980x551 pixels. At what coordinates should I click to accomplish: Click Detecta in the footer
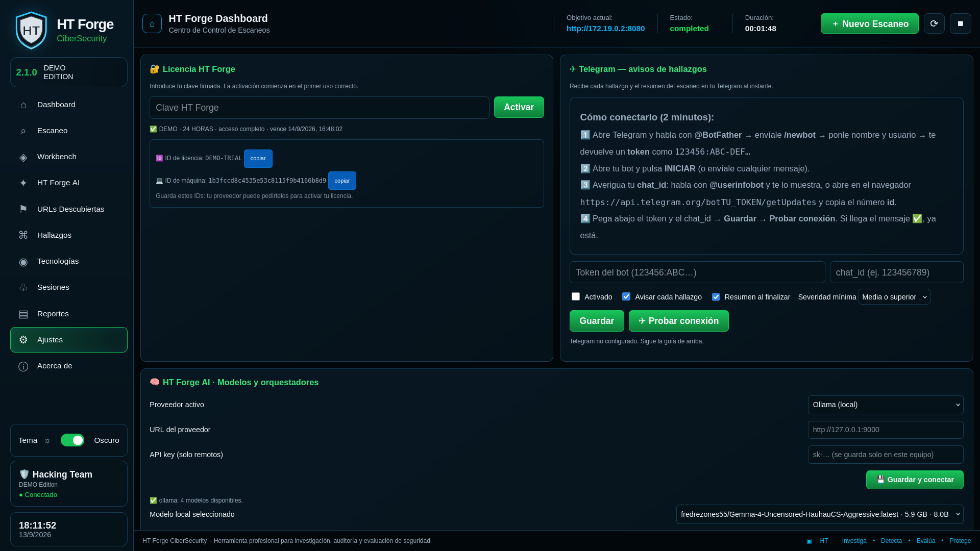tap(891, 541)
